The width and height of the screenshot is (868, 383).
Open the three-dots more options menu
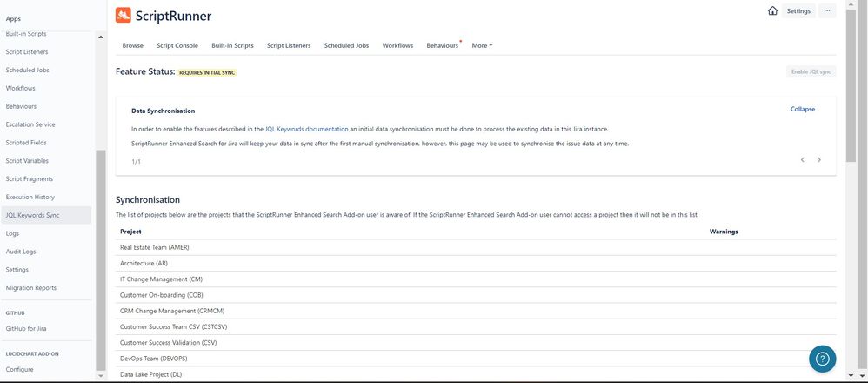[x=826, y=11]
